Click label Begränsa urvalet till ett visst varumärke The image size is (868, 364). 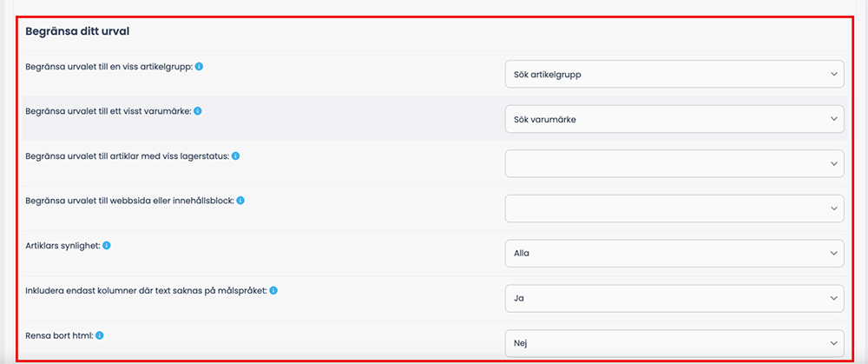point(108,111)
